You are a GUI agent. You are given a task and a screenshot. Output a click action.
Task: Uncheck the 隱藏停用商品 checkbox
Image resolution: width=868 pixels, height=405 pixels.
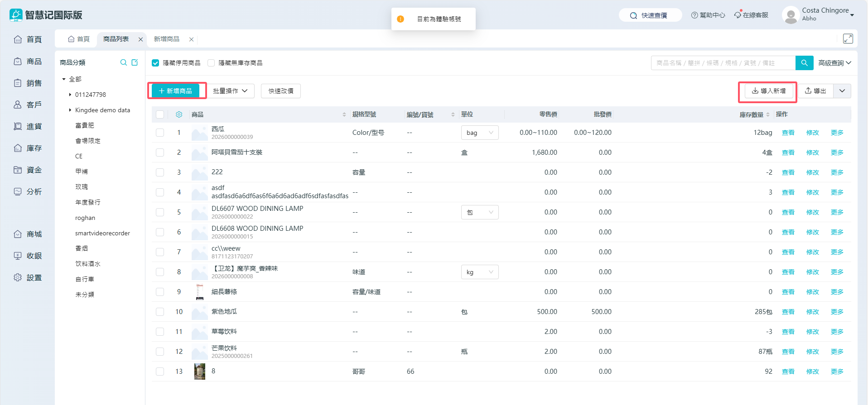tap(155, 63)
